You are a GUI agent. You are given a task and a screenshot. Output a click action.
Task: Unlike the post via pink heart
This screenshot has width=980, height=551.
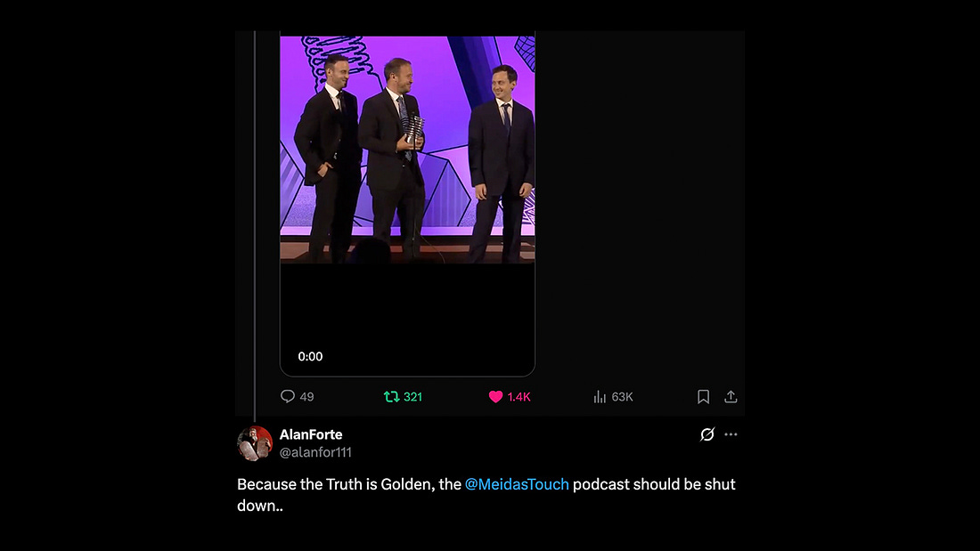(x=496, y=397)
